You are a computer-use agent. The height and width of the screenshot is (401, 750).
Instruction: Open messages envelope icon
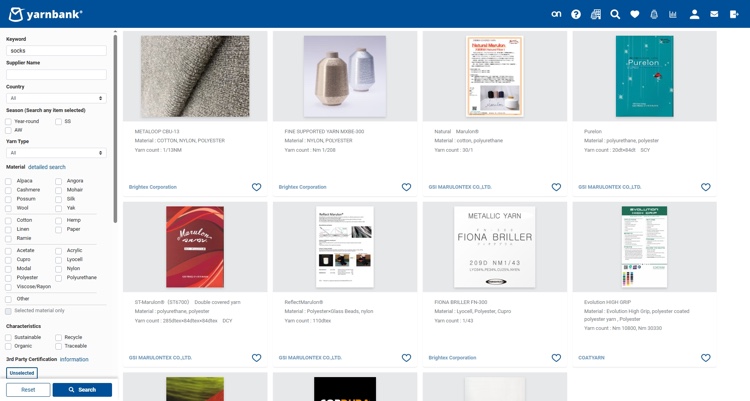[714, 14]
